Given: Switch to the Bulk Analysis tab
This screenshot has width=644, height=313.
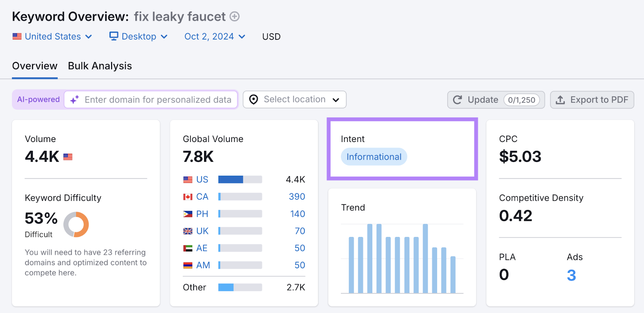Looking at the screenshot, I should click(100, 66).
